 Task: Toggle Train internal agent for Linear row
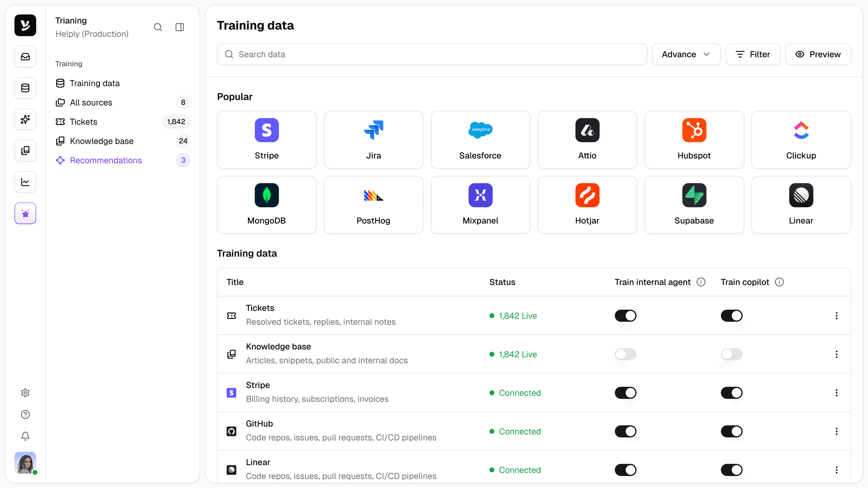click(x=625, y=470)
